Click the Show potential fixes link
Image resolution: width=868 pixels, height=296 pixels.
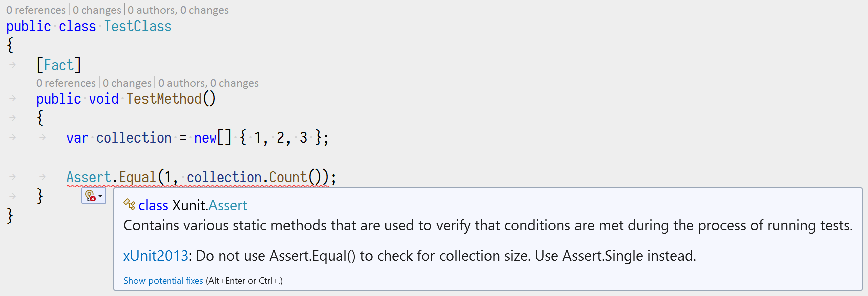click(163, 280)
